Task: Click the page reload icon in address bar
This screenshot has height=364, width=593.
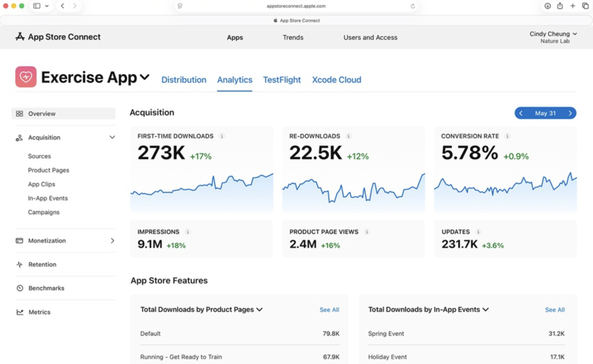Action: click(x=413, y=6)
